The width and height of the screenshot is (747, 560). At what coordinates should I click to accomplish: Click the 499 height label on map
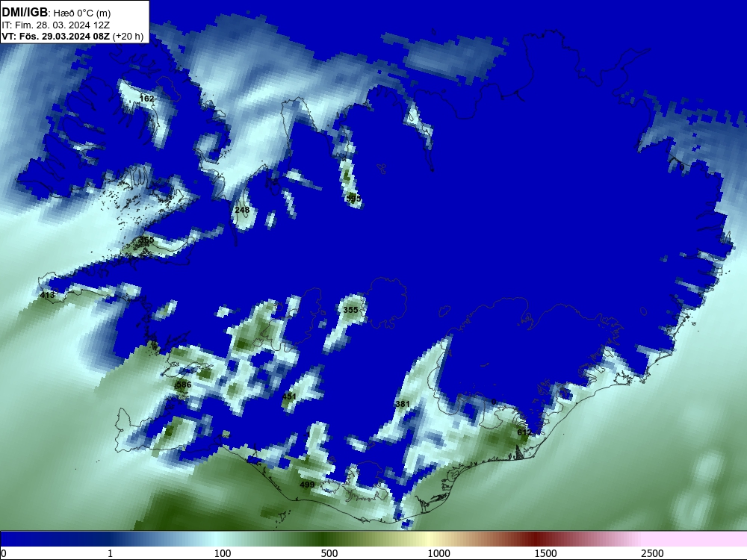coord(307,485)
